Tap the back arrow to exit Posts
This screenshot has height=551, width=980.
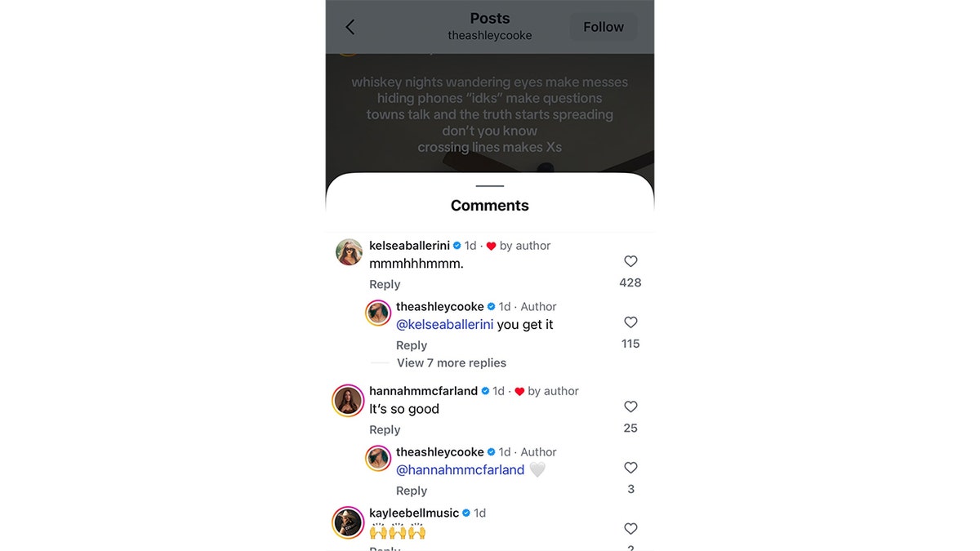click(x=350, y=26)
